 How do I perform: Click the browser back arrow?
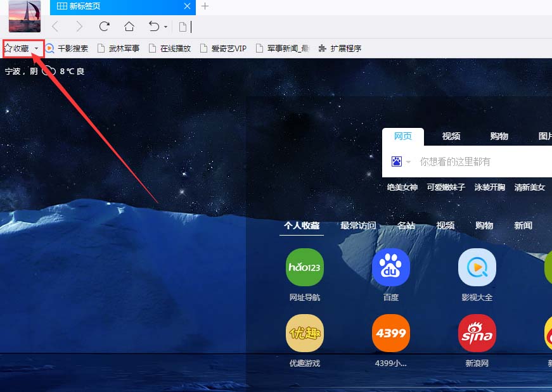click(x=55, y=27)
